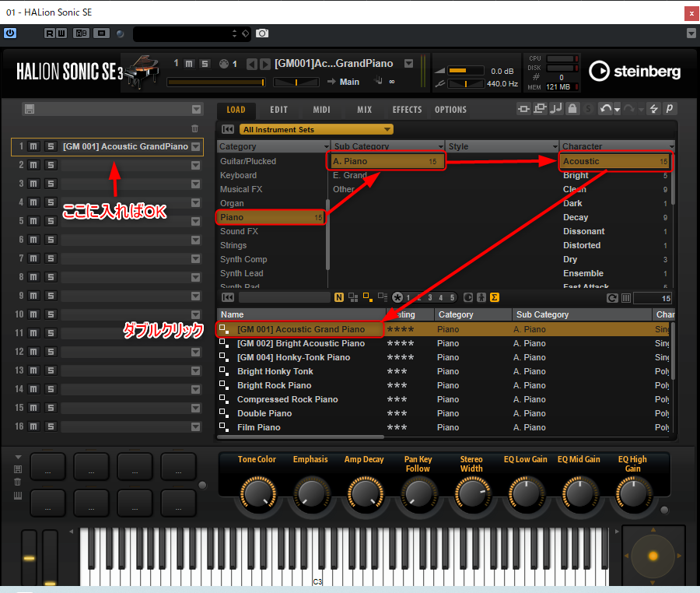Click the save multi-program disk icon
This screenshot has height=593, width=700.
tap(30, 110)
